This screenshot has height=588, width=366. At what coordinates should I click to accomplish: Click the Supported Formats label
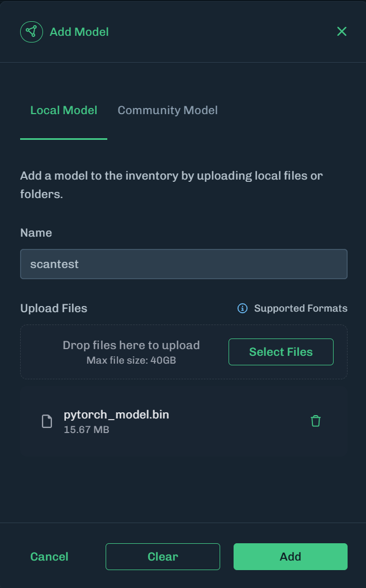[301, 308]
